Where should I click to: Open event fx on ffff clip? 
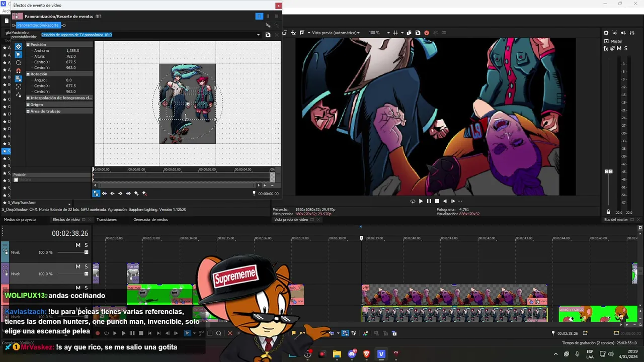pyautogui.click(x=537, y=302)
